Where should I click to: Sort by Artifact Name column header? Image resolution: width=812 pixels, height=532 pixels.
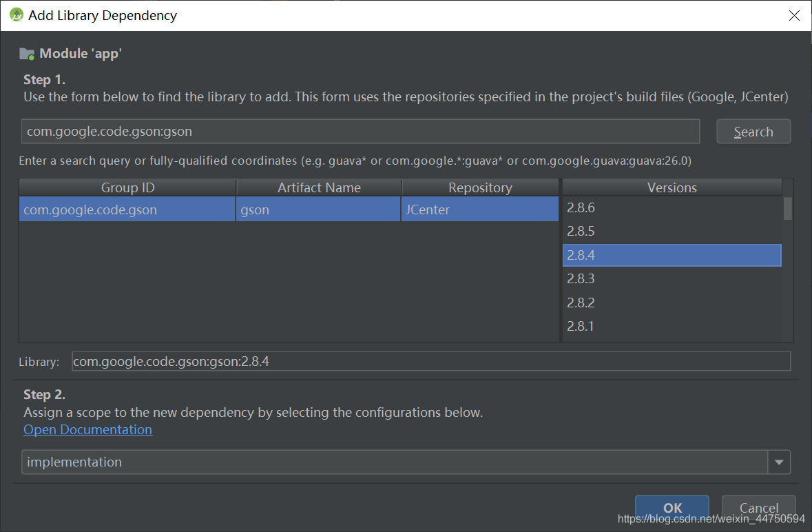(x=319, y=187)
